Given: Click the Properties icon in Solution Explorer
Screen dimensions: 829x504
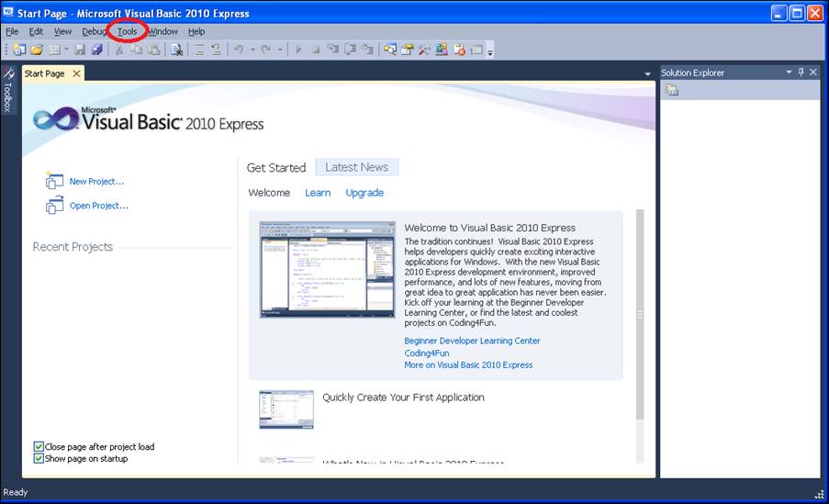Looking at the screenshot, I should 672,90.
